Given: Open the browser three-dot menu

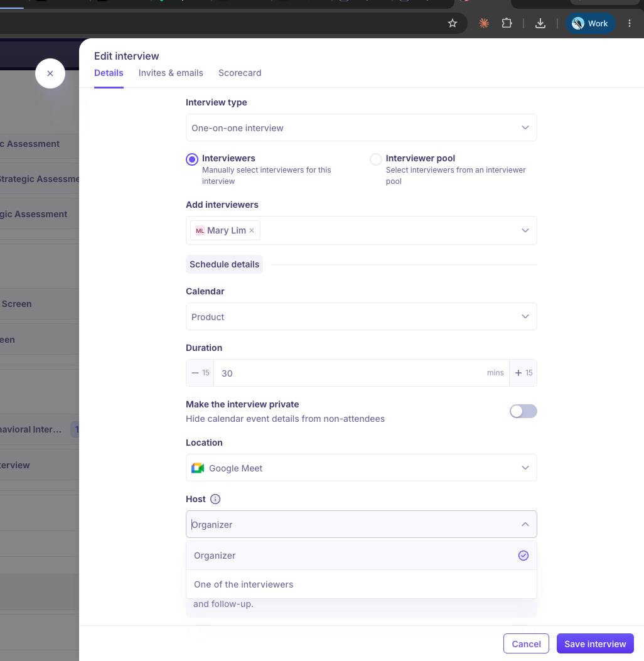Looking at the screenshot, I should [x=629, y=23].
